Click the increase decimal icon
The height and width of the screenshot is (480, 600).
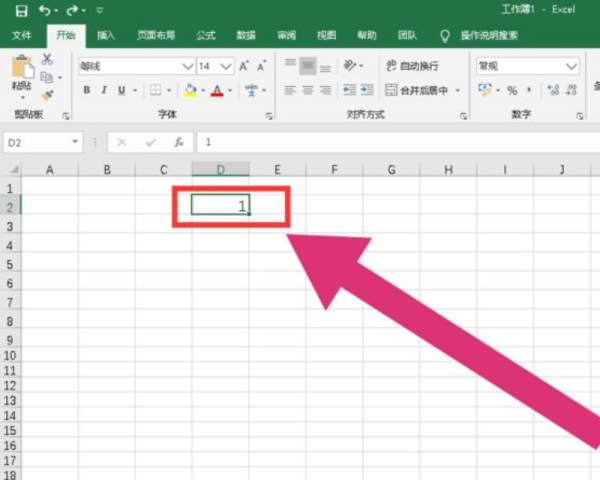(x=553, y=90)
